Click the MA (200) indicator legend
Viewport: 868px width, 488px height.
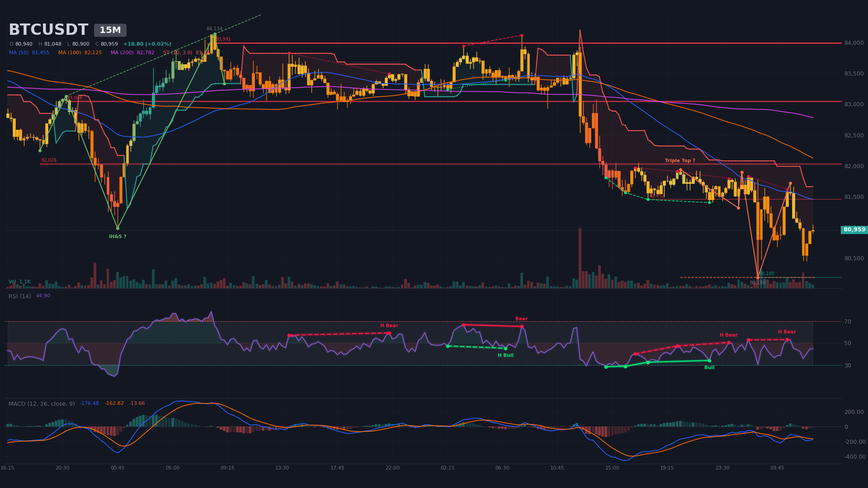(x=132, y=53)
